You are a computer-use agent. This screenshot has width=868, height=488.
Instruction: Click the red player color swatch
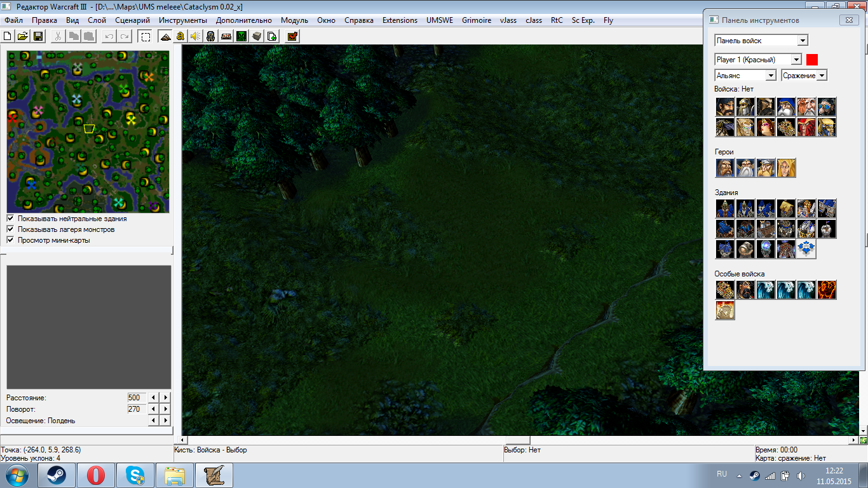pyautogui.click(x=812, y=60)
